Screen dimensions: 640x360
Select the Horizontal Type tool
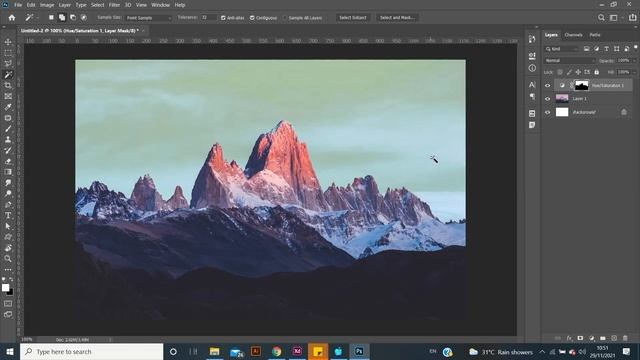(x=8, y=215)
